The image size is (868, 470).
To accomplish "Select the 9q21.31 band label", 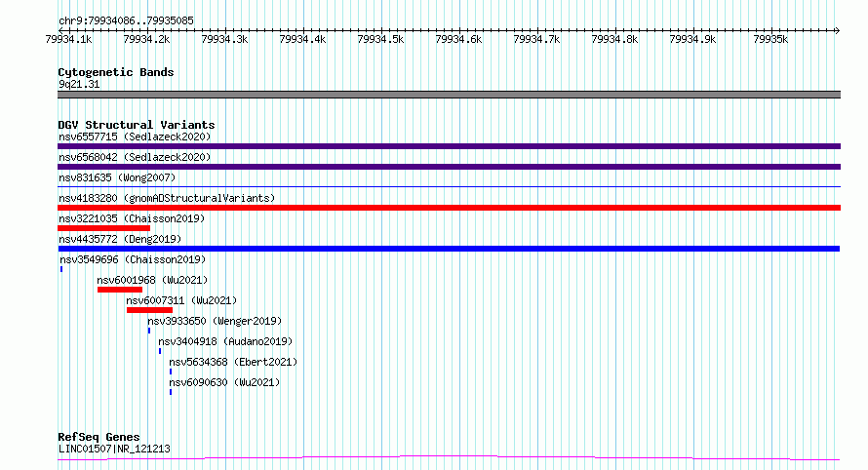I will (79, 84).
